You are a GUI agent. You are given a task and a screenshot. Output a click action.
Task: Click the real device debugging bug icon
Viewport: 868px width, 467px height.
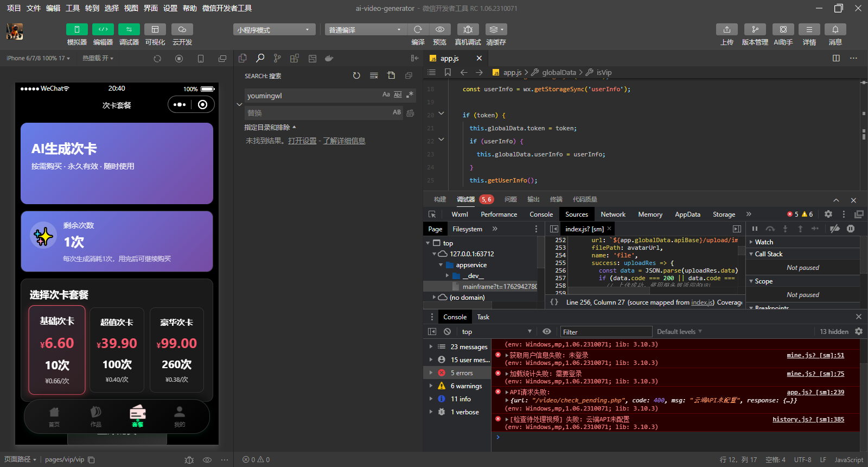[x=468, y=29]
